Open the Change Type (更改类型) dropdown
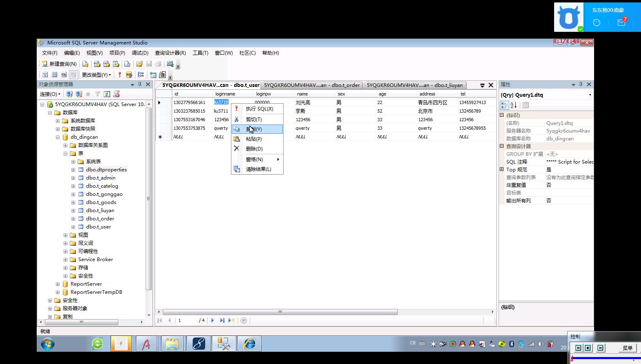 pos(96,75)
